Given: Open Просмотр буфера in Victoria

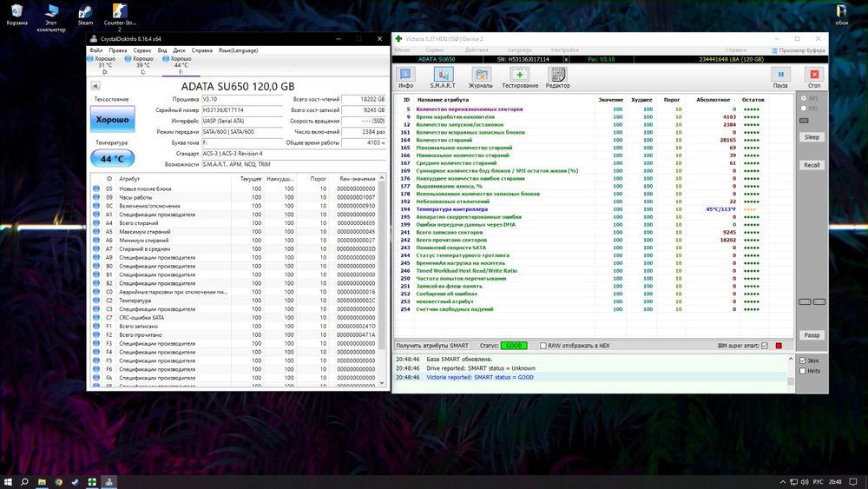Looking at the screenshot, I should [798, 50].
